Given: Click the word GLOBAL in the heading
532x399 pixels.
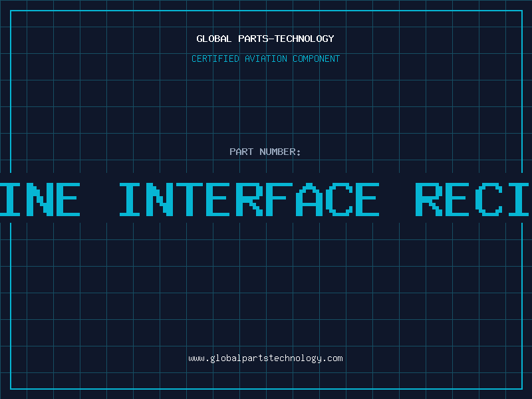Looking at the screenshot, I should (x=214, y=39).
